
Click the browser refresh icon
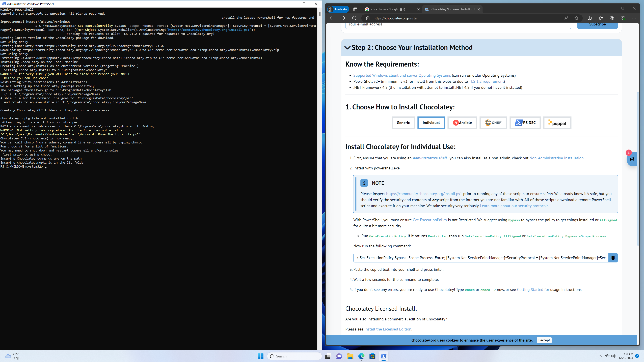(x=354, y=18)
